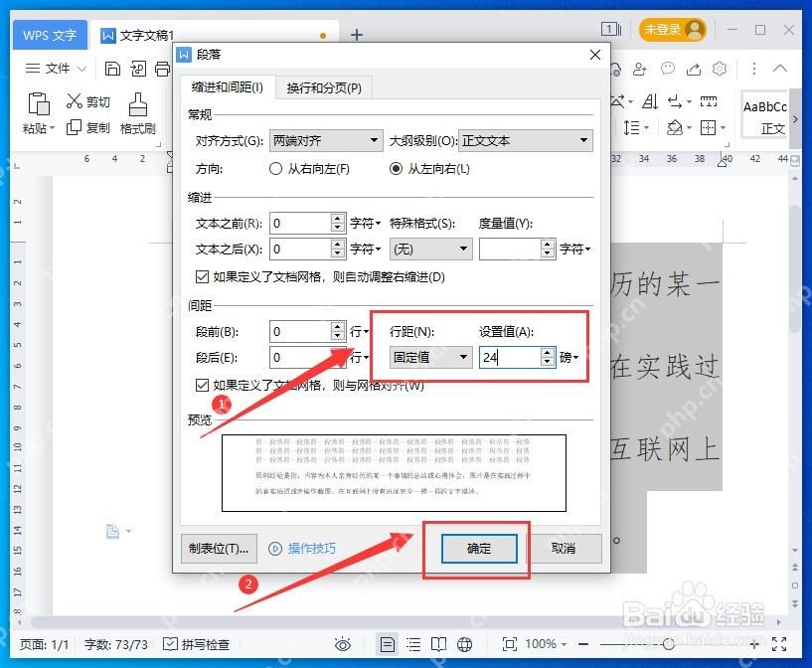Click the share arrow icon
The image size is (812, 668).
click(x=694, y=69)
